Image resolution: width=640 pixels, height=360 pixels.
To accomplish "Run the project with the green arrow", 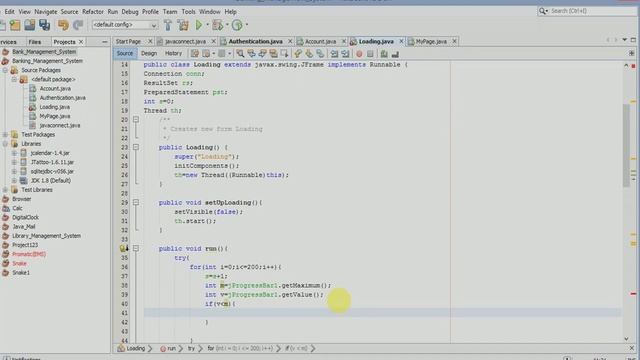I will (199, 25).
